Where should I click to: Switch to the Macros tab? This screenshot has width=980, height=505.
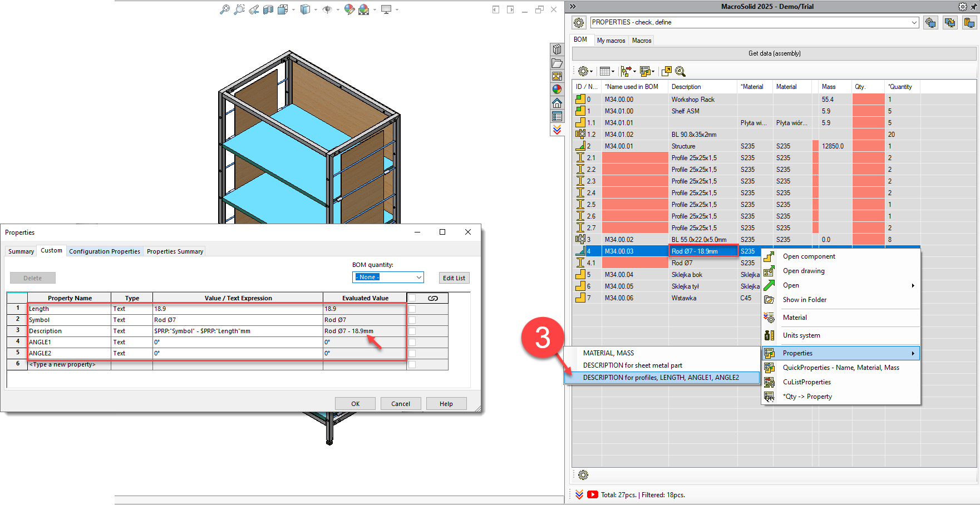[x=642, y=41]
